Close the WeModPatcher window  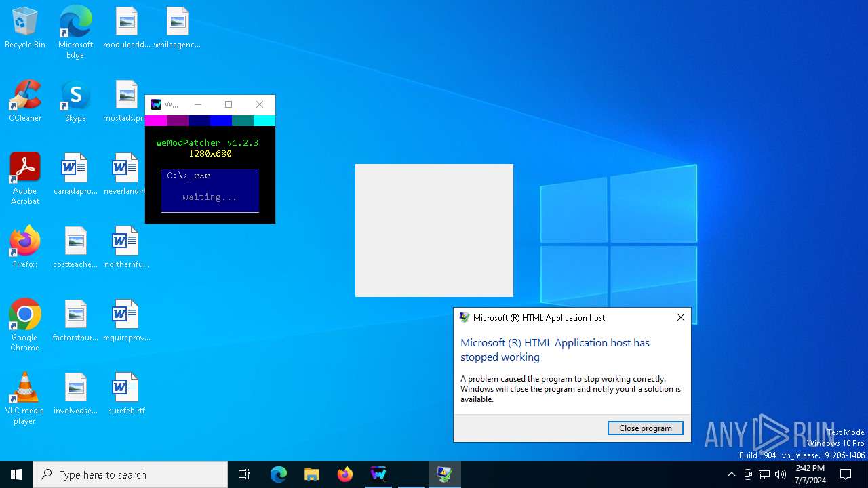point(260,104)
